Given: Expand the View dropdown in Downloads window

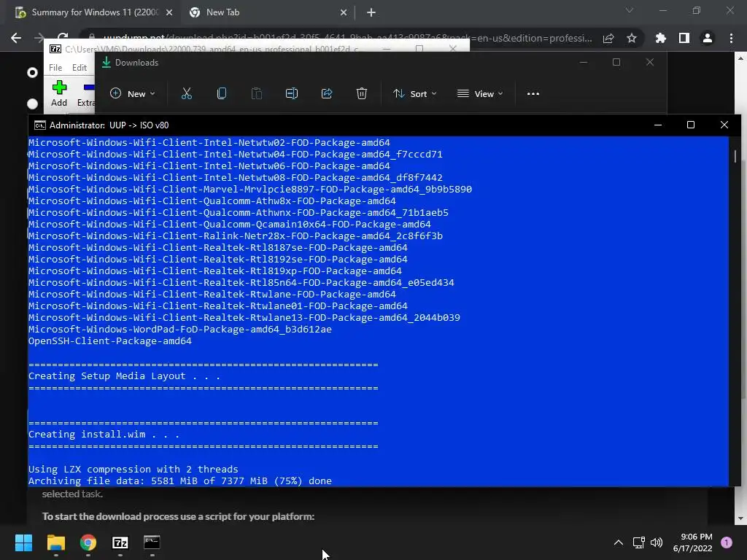Looking at the screenshot, I should click(480, 94).
